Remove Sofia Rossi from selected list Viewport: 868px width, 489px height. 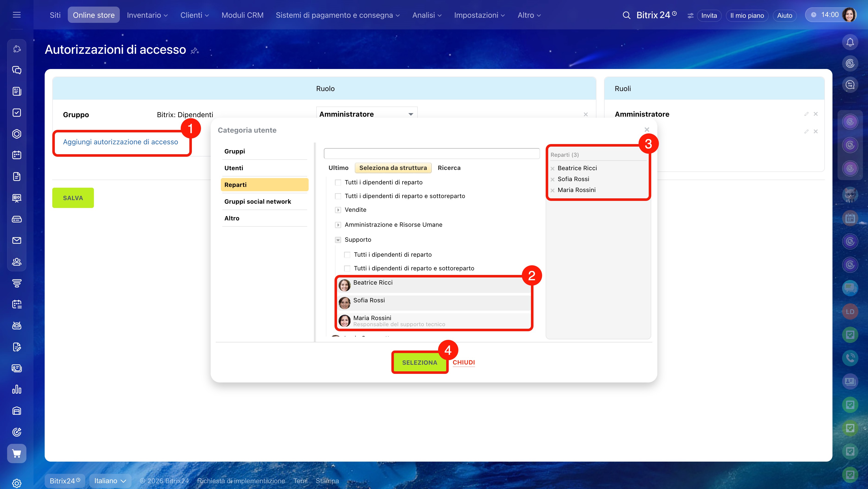[552, 180]
